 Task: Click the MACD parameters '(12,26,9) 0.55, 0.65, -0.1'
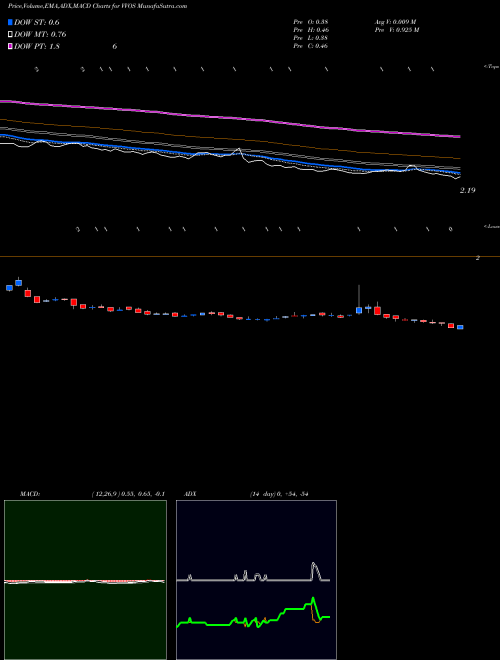pos(128,494)
